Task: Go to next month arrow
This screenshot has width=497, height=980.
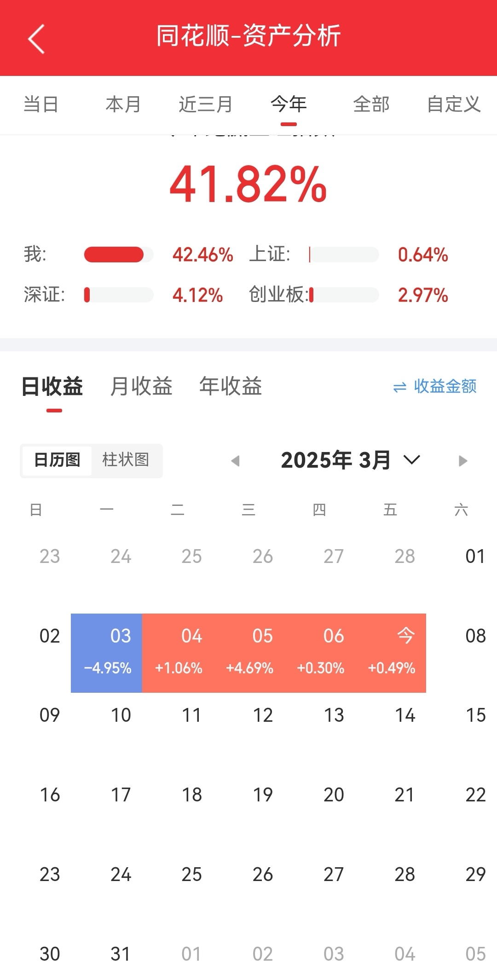Action: tap(463, 461)
